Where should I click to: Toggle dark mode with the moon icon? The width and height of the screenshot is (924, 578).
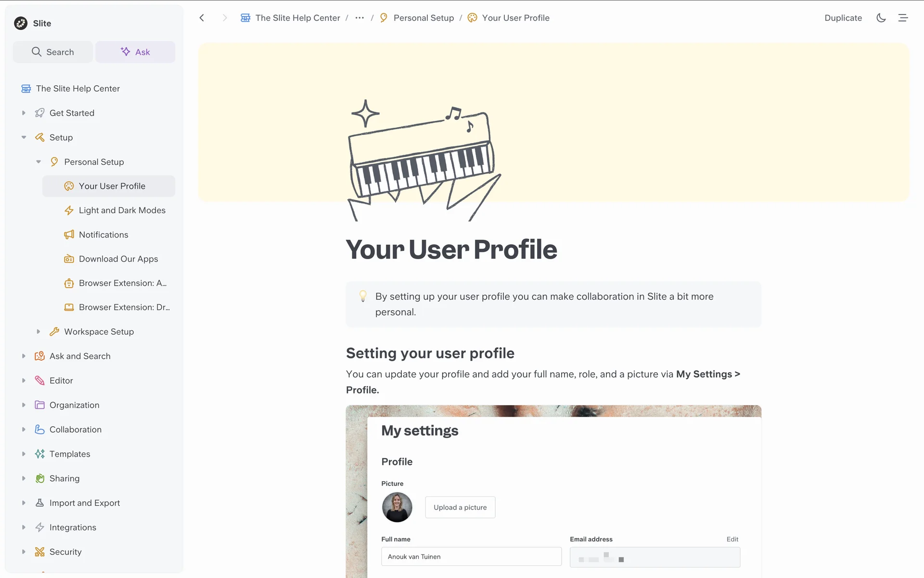point(881,18)
